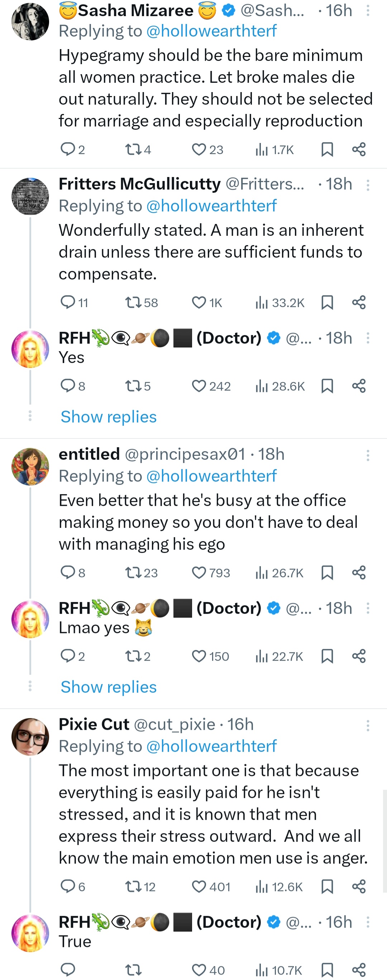Show replies under RFH's 'Lmao yes' tweet
387x980 pixels.
109,687
